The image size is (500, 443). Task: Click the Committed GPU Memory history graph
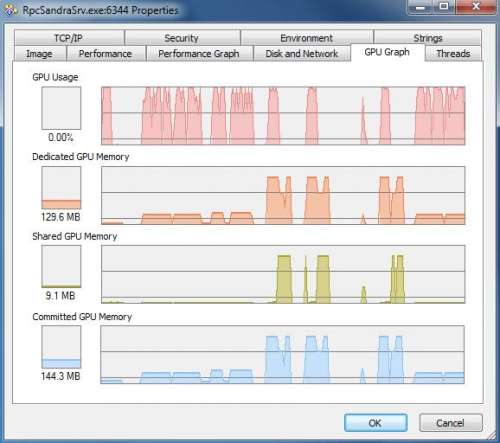click(x=282, y=355)
